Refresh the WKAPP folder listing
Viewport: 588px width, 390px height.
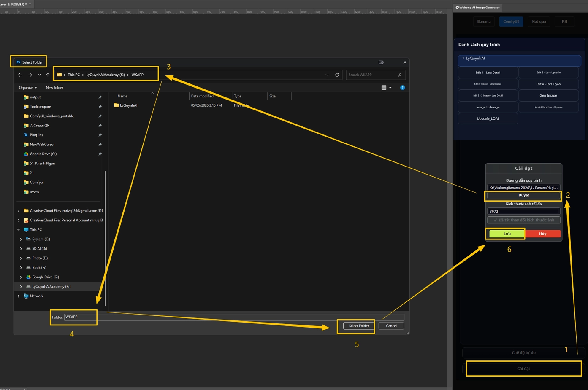pyautogui.click(x=337, y=75)
